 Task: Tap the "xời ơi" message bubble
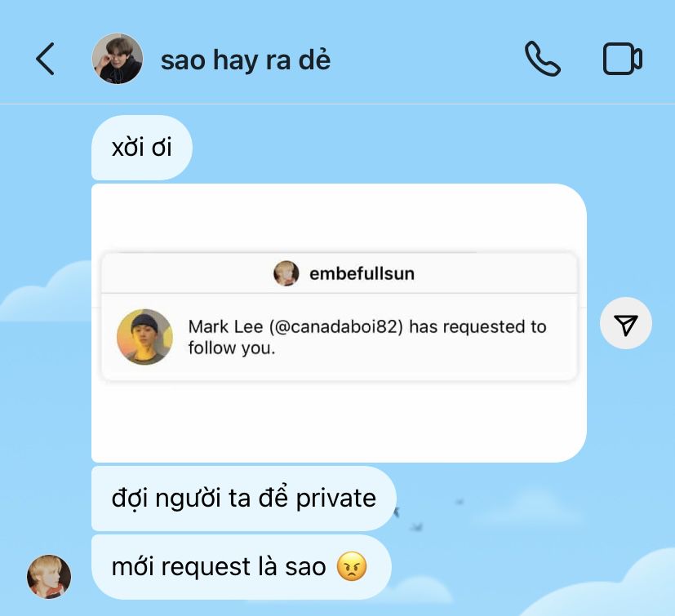[x=142, y=148]
